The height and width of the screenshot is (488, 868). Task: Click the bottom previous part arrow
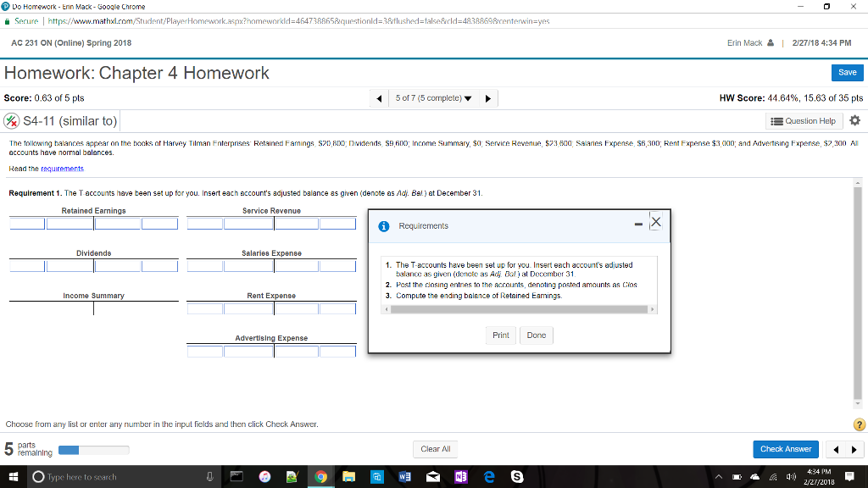pos(835,449)
